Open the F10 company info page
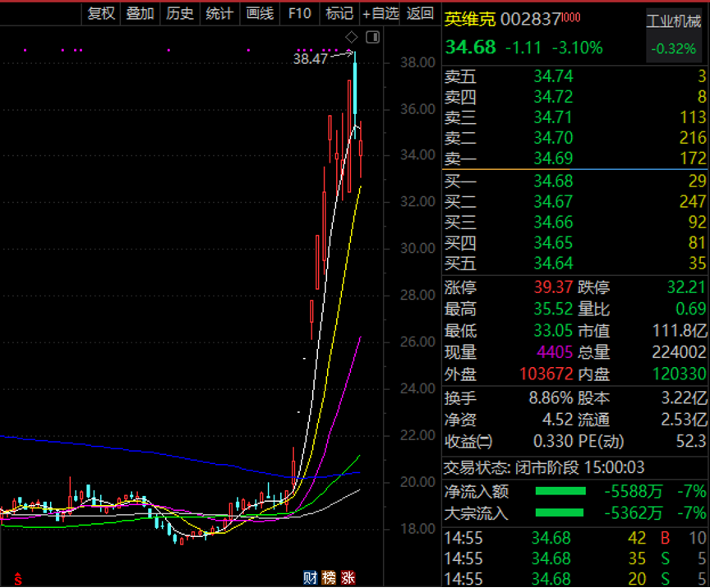The image size is (710, 588). tap(300, 13)
